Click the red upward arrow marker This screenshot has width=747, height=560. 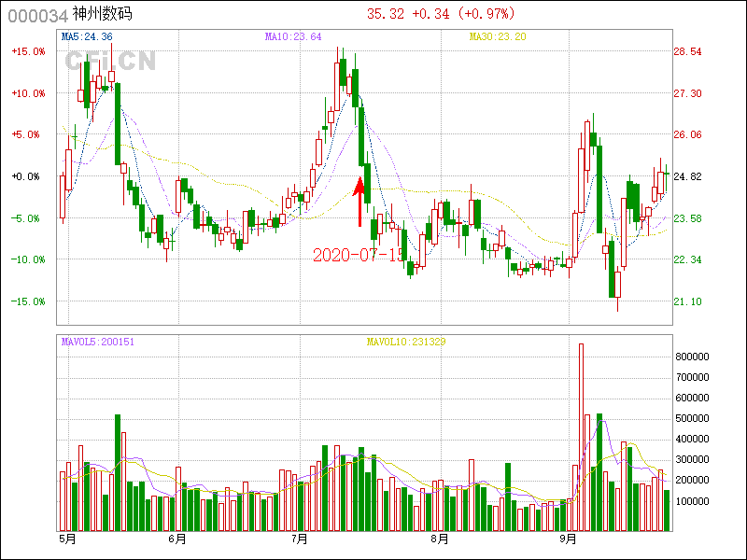click(x=359, y=201)
